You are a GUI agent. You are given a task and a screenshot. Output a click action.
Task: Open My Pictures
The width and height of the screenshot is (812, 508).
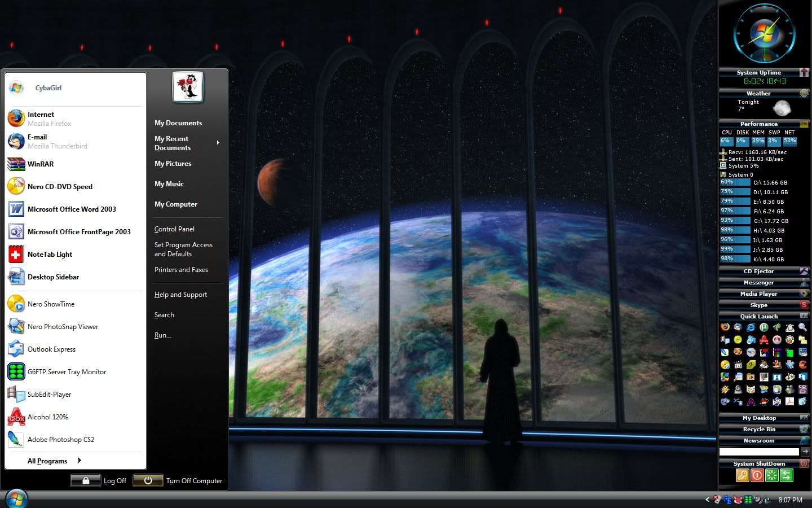pyautogui.click(x=173, y=164)
